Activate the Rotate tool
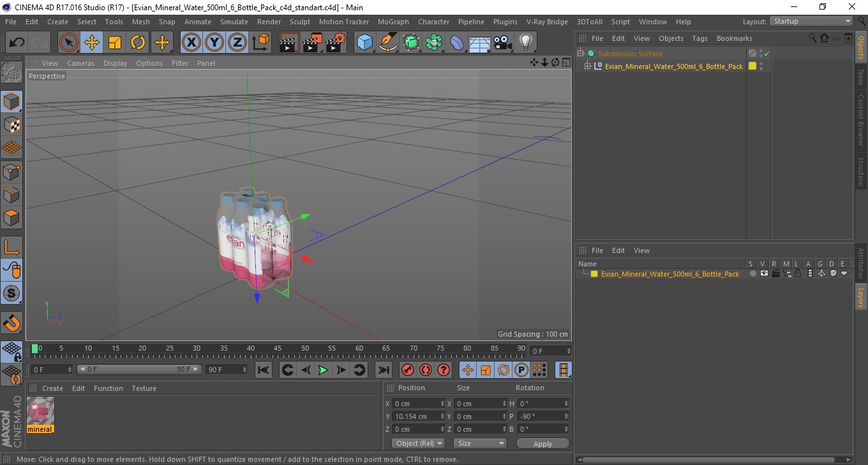The width and height of the screenshot is (868, 465). pos(138,43)
